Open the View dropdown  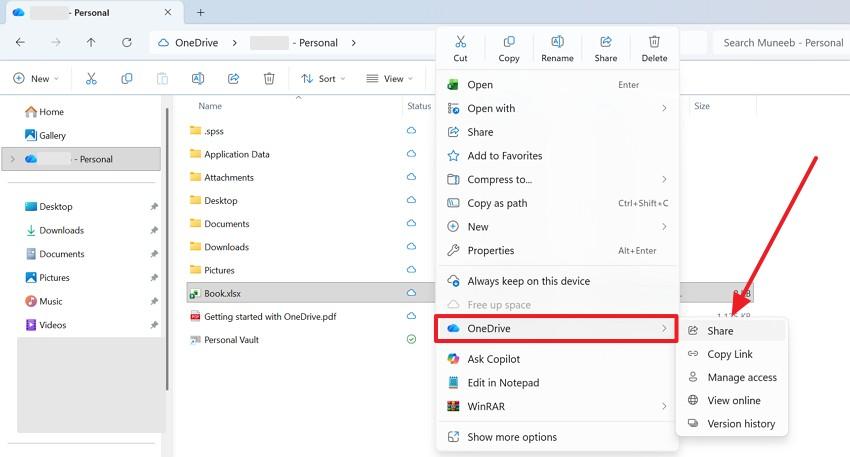(x=389, y=79)
